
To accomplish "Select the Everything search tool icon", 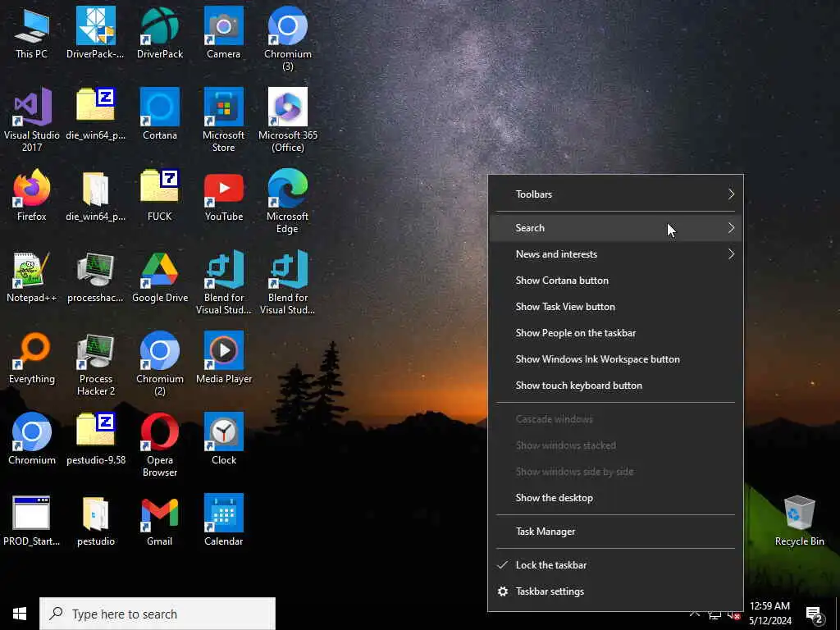I will pos(32,358).
